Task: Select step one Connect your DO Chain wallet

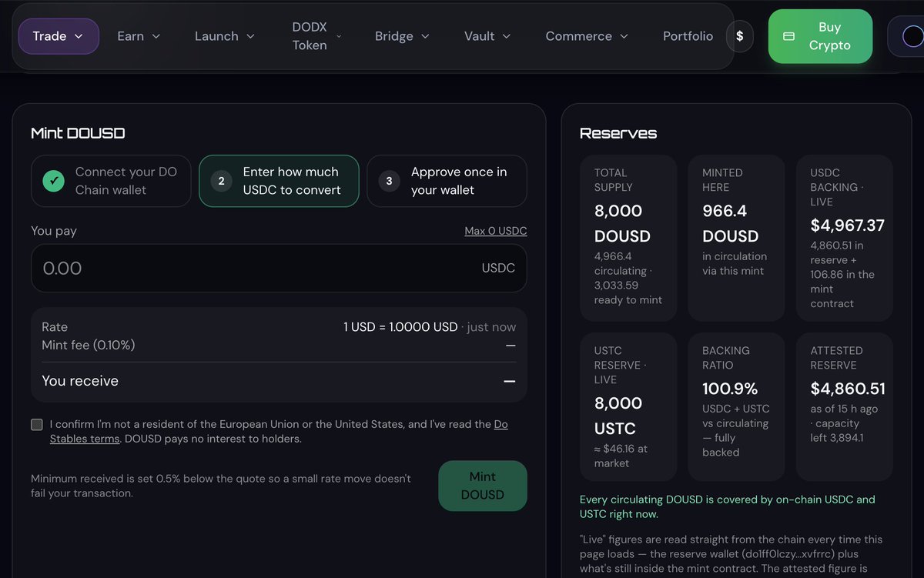Action: click(x=111, y=181)
